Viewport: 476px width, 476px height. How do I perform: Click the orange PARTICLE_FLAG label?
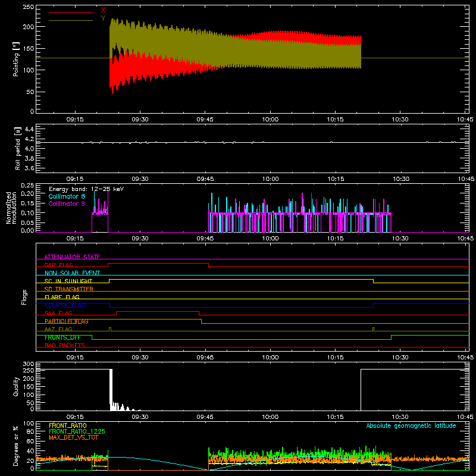(x=67, y=321)
